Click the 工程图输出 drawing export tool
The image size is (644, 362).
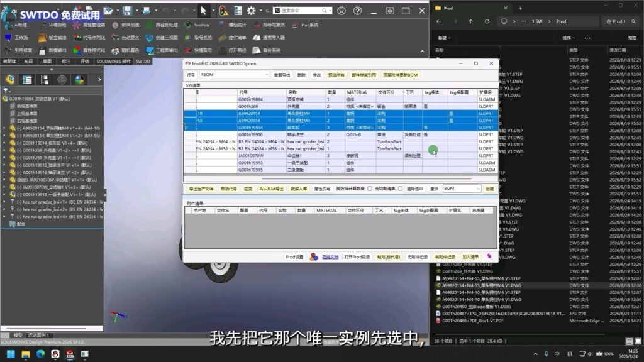pyautogui.click(x=162, y=50)
